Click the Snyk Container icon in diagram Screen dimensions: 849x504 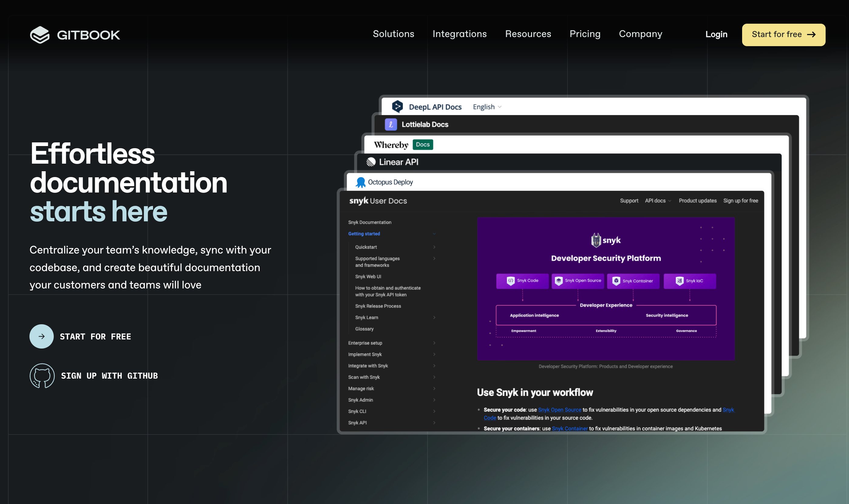[x=616, y=281]
